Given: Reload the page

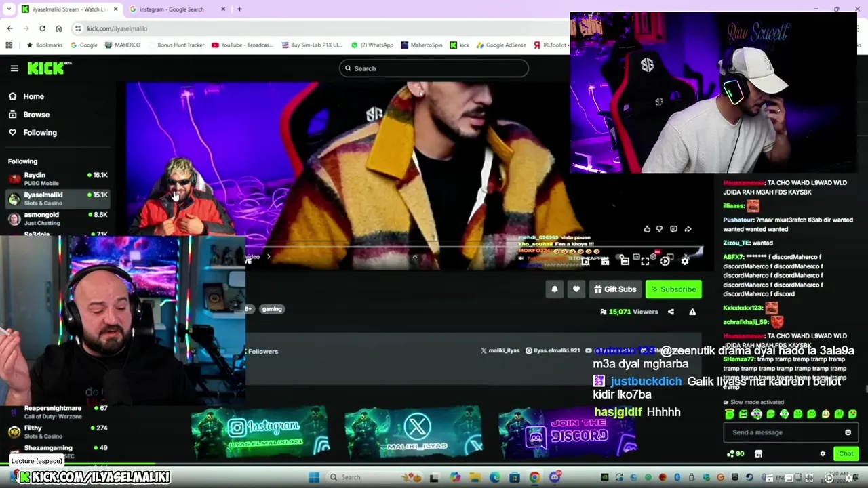Looking at the screenshot, I should pyautogui.click(x=42, y=28).
